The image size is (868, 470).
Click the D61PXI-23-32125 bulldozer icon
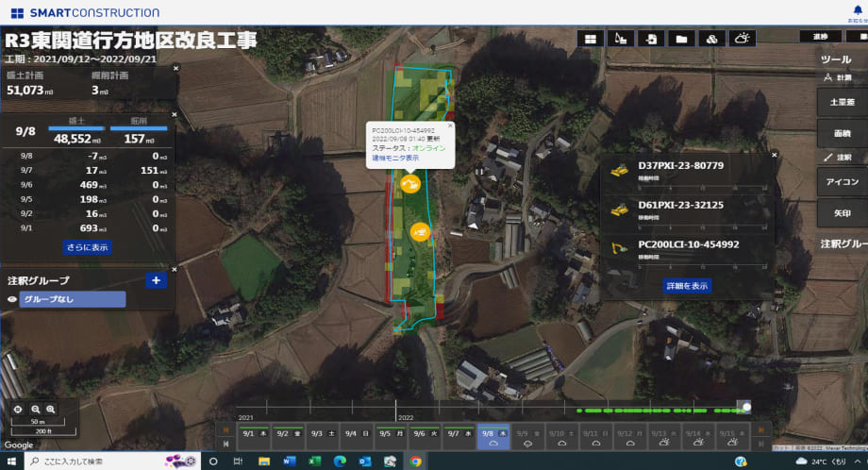(620, 210)
